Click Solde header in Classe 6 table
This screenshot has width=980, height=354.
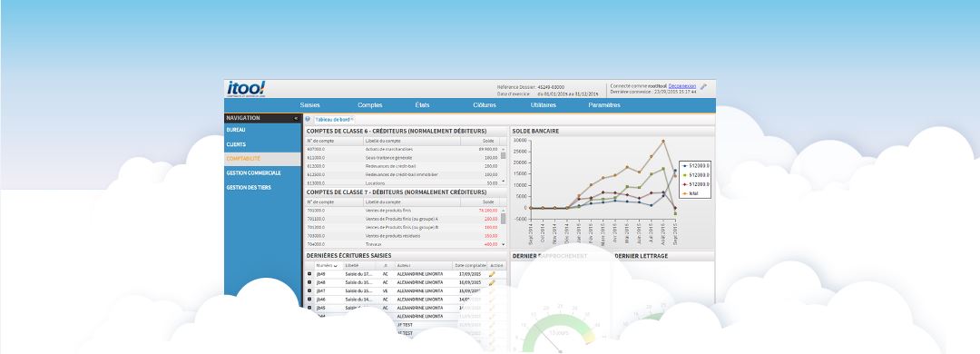tap(479, 141)
